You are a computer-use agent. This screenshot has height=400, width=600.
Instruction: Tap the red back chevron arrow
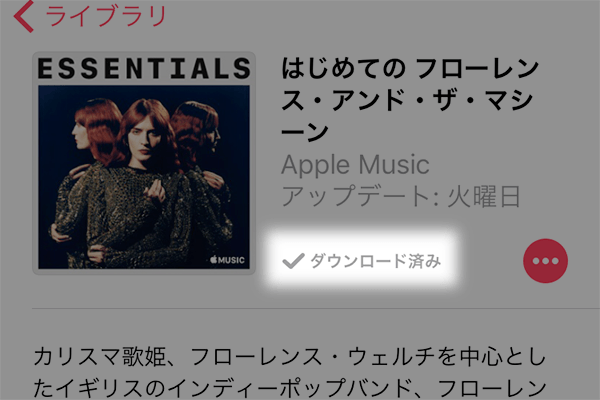click(x=24, y=16)
